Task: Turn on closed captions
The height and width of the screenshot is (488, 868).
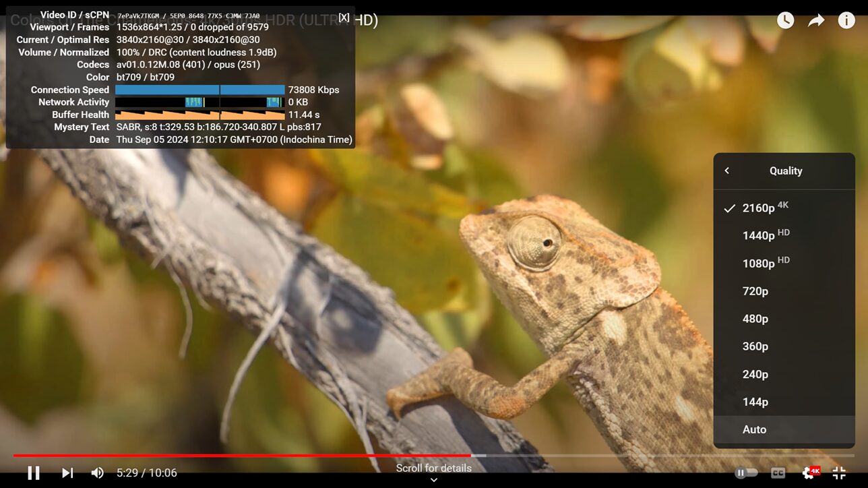Action: (x=778, y=472)
